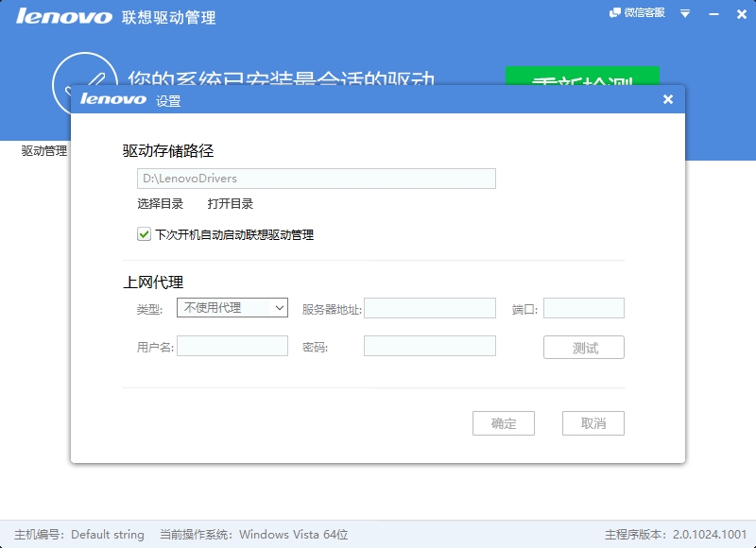756x548 pixels.
Task: Click the 主程序版本: 2.0.1024.1001 text
Action: point(676,535)
